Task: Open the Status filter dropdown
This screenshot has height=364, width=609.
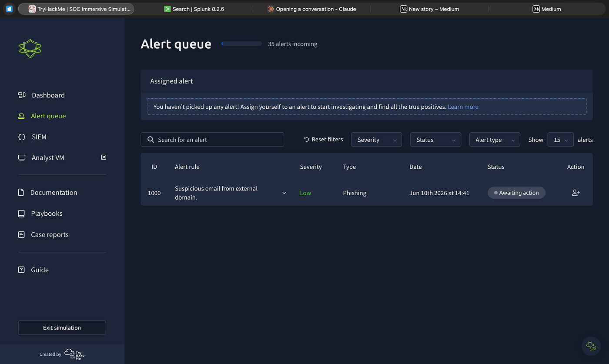Action: (x=435, y=140)
